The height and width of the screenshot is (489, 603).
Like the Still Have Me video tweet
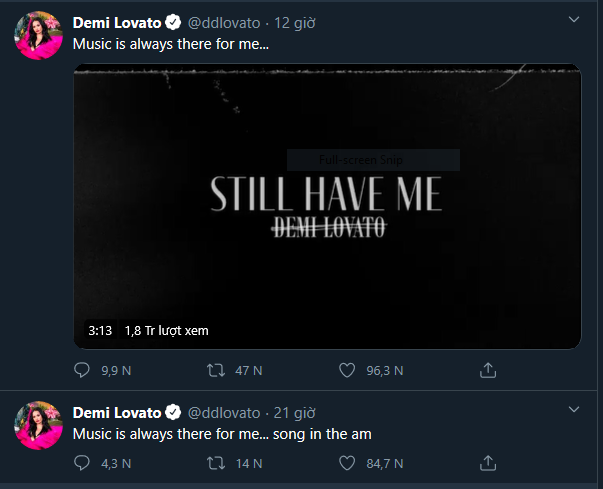[348, 371]
